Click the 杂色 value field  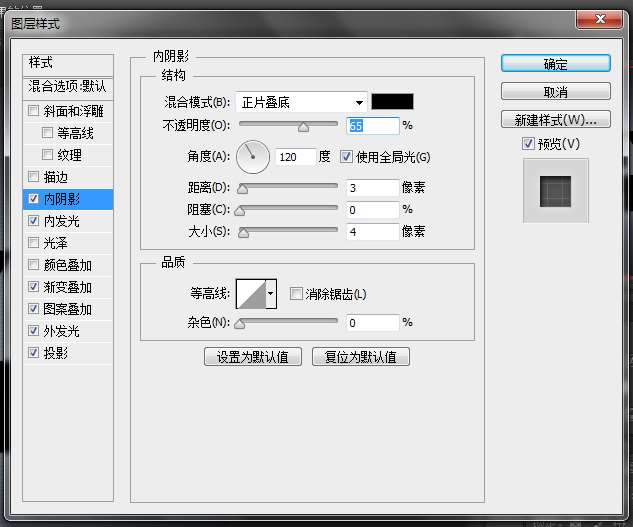[373, 323]
